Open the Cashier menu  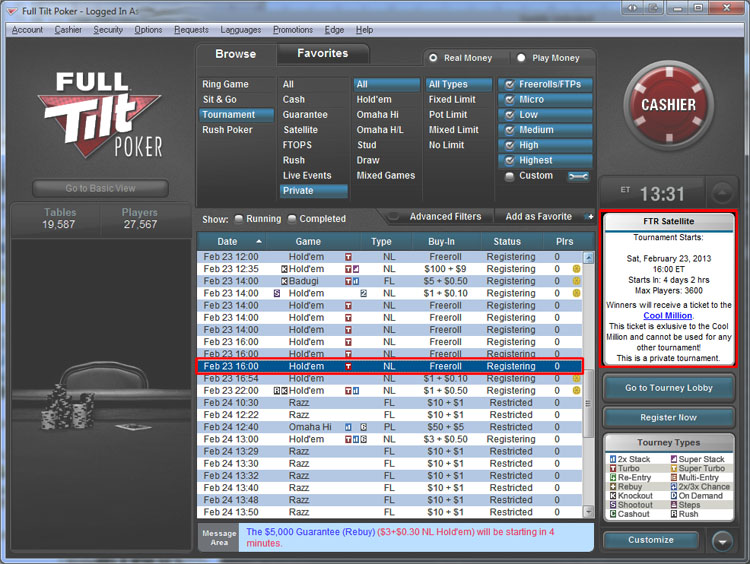tap(68, 30)
